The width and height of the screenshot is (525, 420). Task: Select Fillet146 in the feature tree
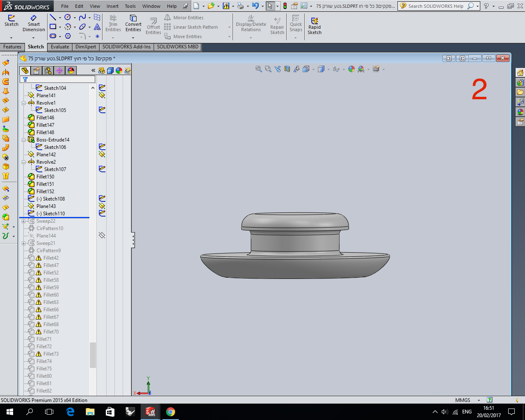point(45,118)
